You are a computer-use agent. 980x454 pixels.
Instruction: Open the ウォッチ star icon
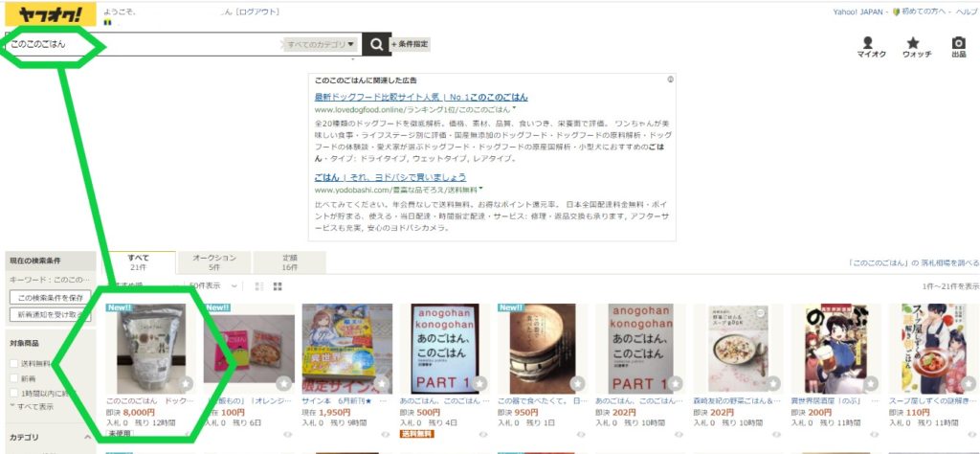click(x=916, y=47)
